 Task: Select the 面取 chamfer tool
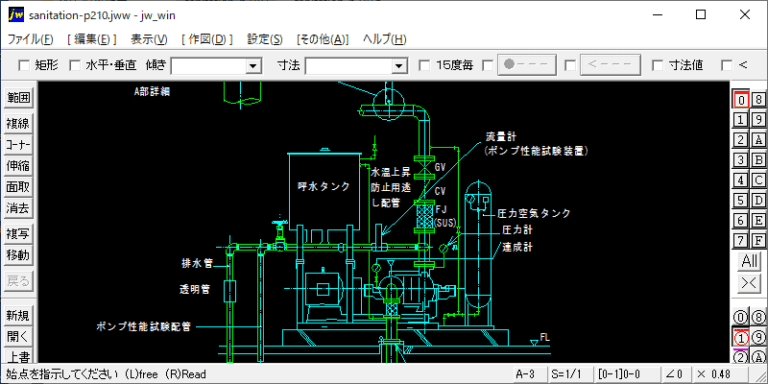click(18, 187)
